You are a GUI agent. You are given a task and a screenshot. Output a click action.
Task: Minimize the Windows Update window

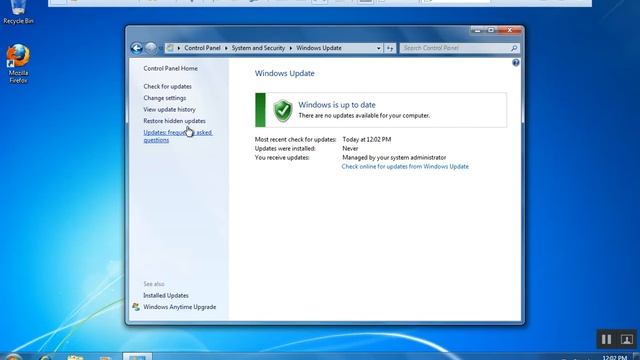[x=477, y=30]
